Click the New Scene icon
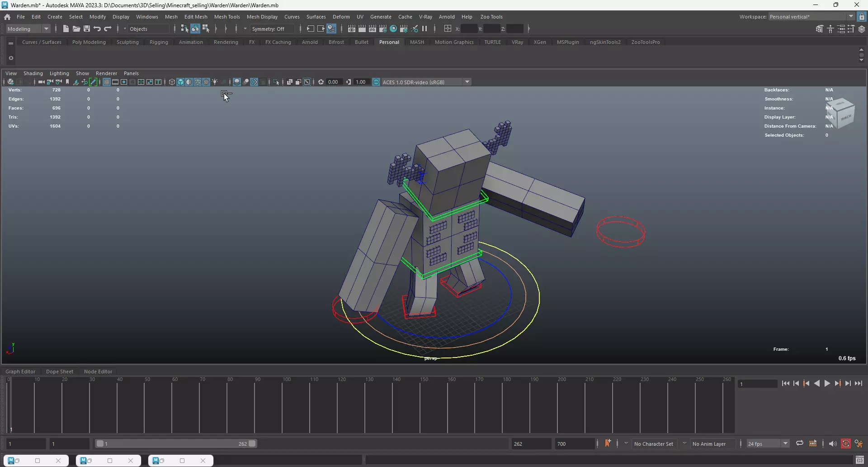868x467 pixels. (x=66, y=29)
